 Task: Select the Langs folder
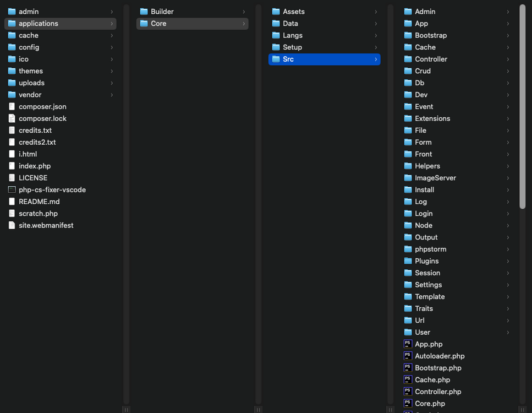(x=292, y=35)
